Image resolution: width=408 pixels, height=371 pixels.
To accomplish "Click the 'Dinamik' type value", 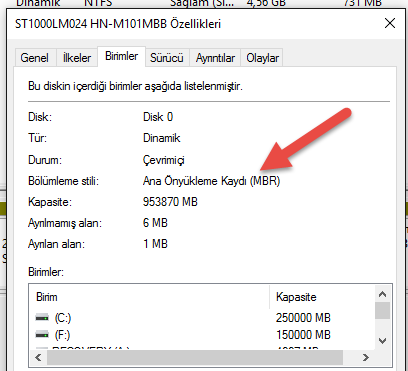I will click(x=162, y=138).
